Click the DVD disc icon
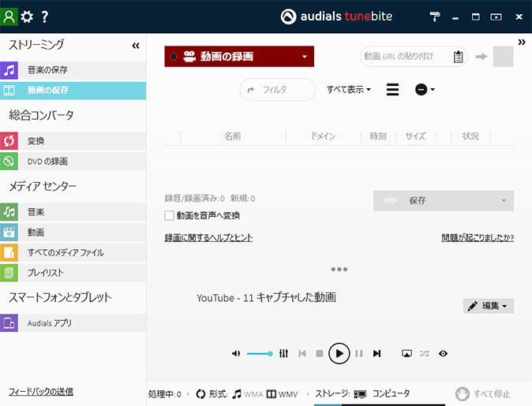This screenshot has width=532, height=406. pos(9,162)
